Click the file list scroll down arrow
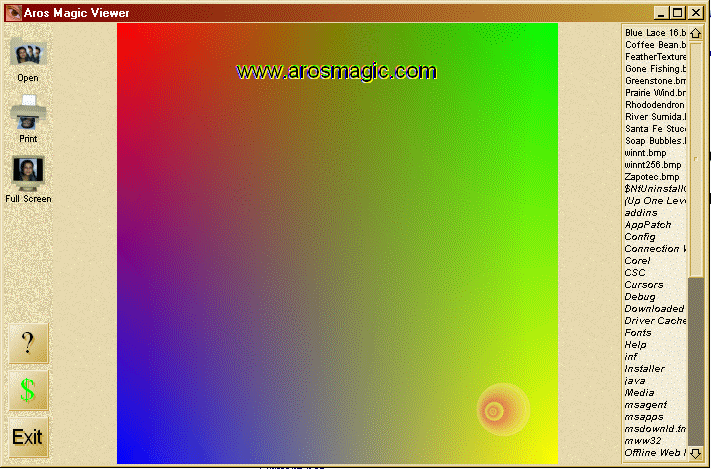Screen dimensions: 711x469 696,453
